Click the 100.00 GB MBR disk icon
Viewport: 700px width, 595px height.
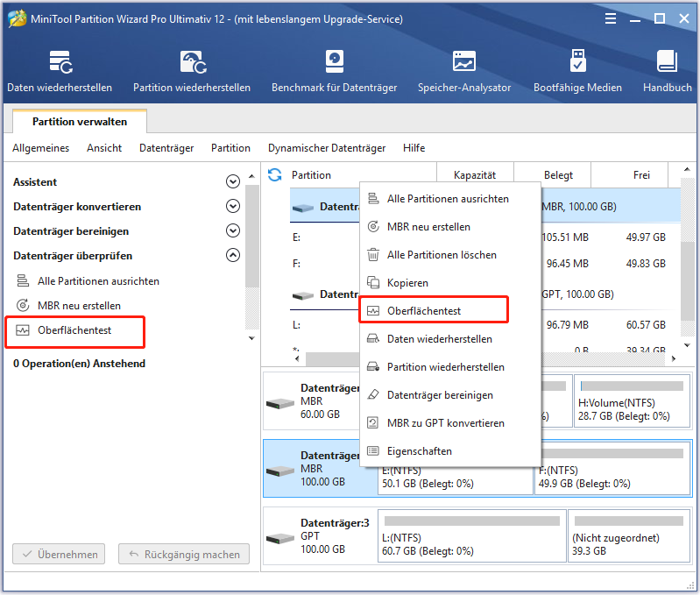280,471
